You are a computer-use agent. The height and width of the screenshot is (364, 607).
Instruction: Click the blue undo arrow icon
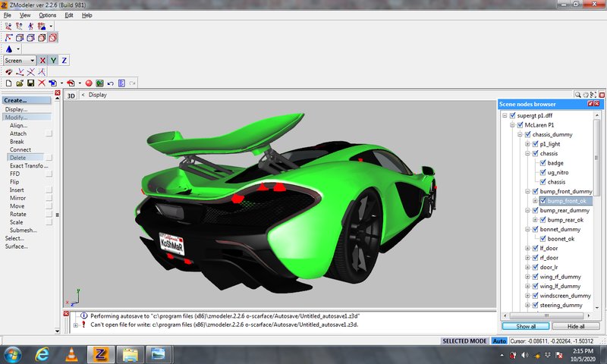tap(110, 83)
